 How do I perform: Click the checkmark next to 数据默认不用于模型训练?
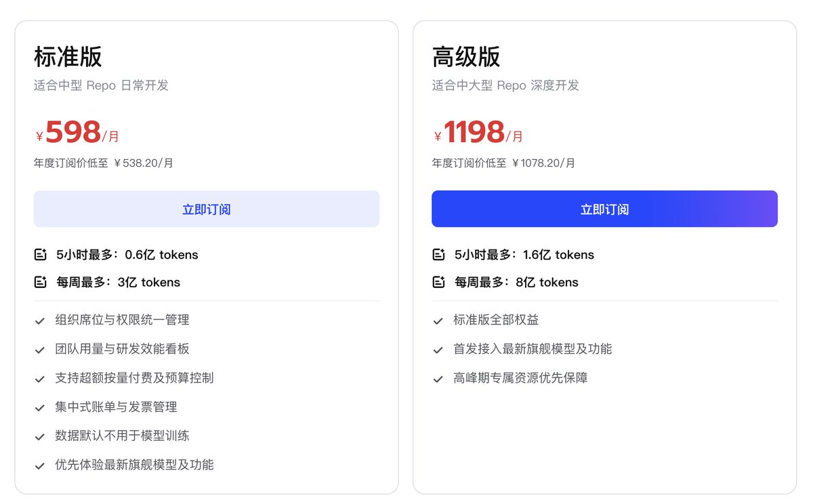(40, 437)
